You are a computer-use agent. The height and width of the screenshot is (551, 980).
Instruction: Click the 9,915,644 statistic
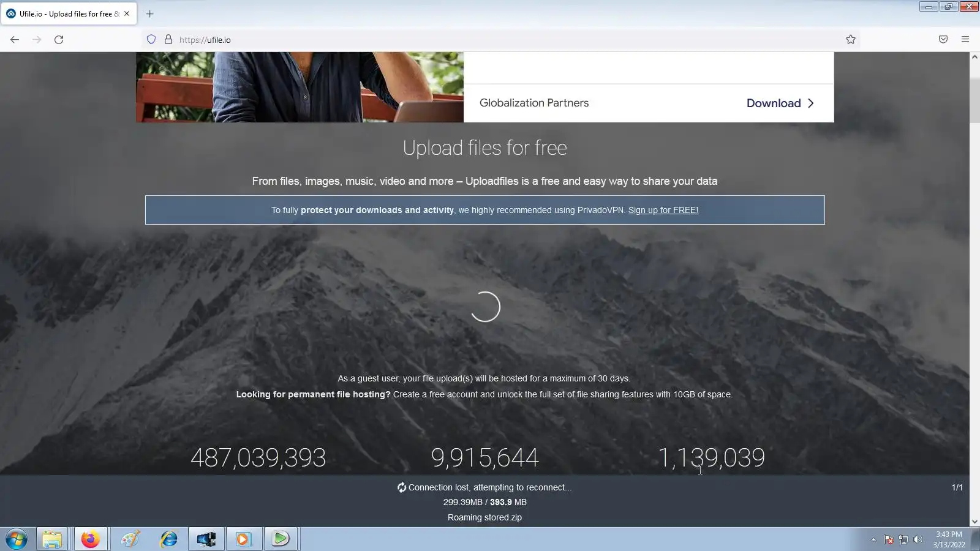click(x=484, y=458)
